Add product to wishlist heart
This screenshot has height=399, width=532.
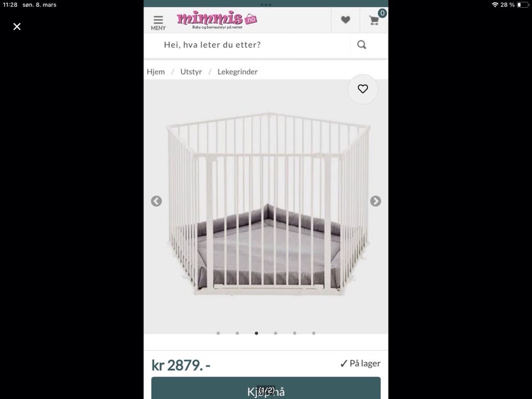click(x=362, y=89)
